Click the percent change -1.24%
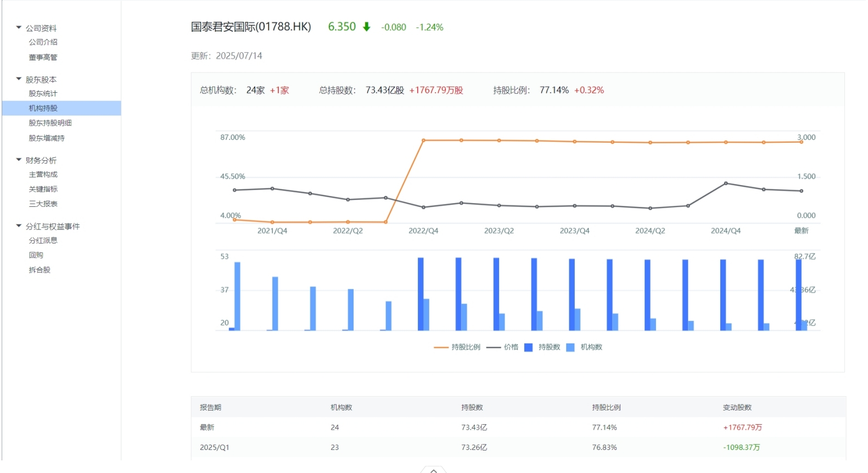Image resolution: width=868 pixels, height=473 pixels. 429,27
